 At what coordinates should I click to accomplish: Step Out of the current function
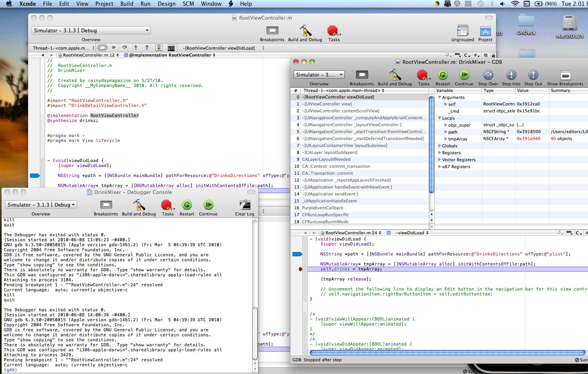533,75
